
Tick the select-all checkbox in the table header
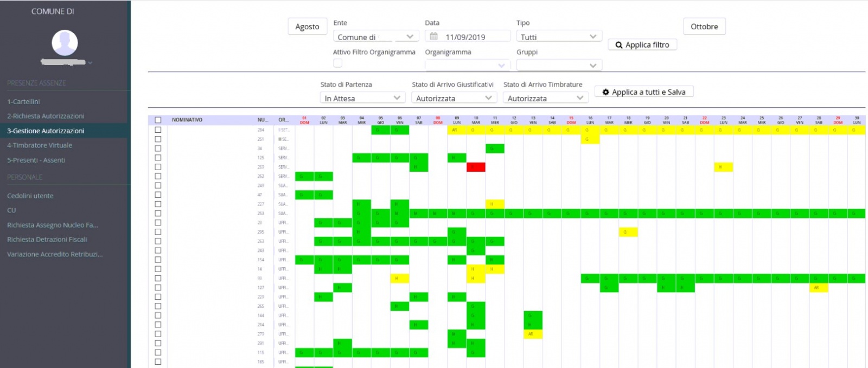click(158, 120)
